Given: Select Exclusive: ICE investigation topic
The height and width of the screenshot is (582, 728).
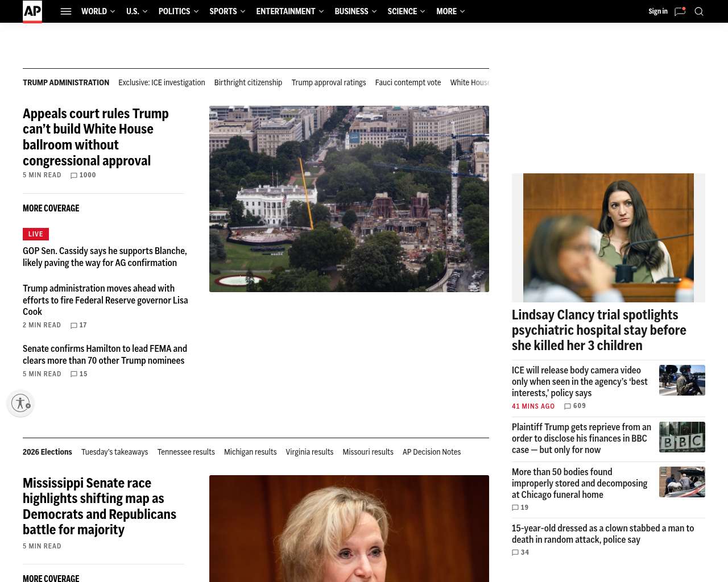Looking at the screenshot, I should [162, 82].
